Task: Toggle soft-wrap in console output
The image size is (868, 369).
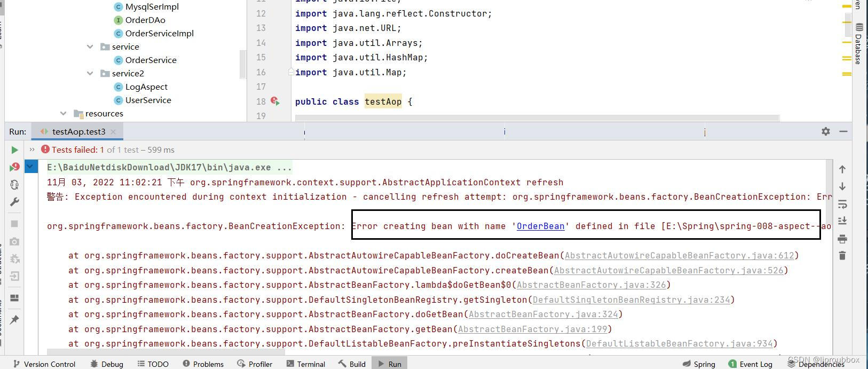Action: [842, 204]
